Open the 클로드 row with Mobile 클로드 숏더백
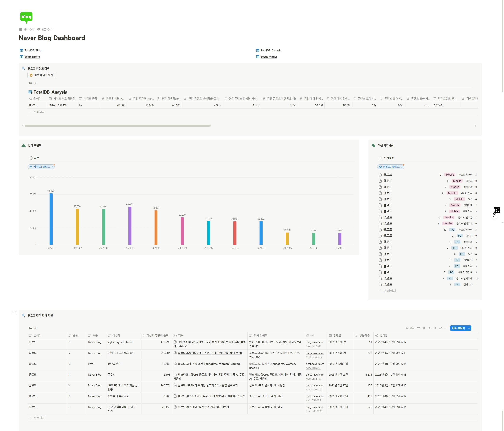 click(x=428, y=175)
